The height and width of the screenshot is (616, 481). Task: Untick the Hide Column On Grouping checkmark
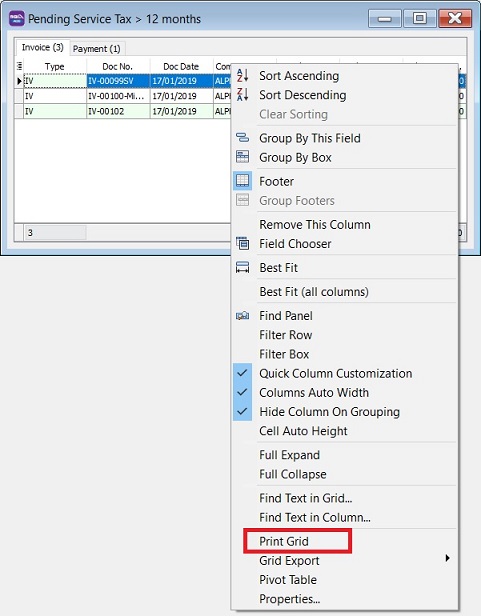pyautogui.click(x=242, y=411)
